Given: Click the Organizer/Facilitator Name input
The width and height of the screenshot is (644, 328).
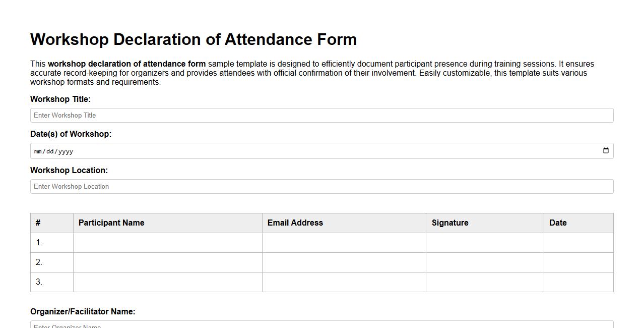Looking at the screenshot, I should 322,325.
